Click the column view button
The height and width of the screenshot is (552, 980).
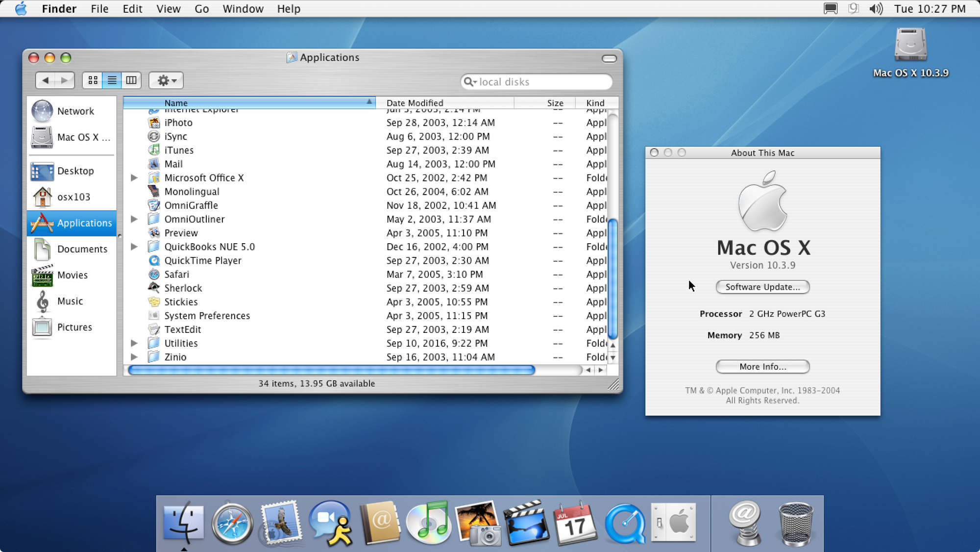click(x=131, y=80)
